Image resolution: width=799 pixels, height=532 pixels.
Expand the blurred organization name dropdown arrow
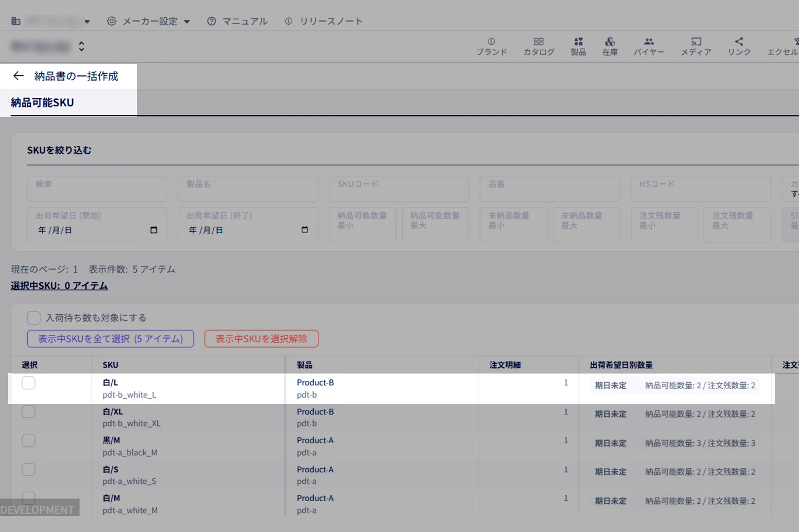(x=87, y=21)
